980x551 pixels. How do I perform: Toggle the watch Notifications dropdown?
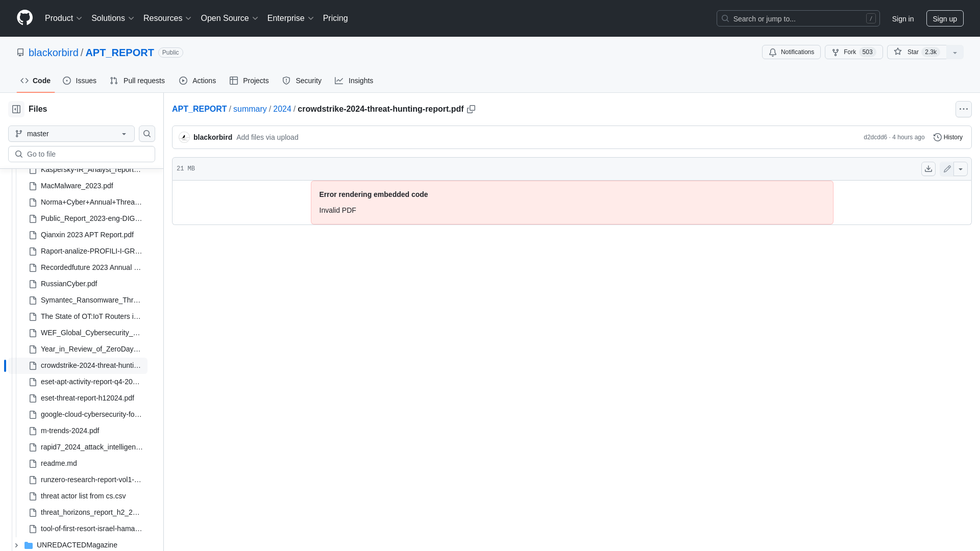point(791,52)
